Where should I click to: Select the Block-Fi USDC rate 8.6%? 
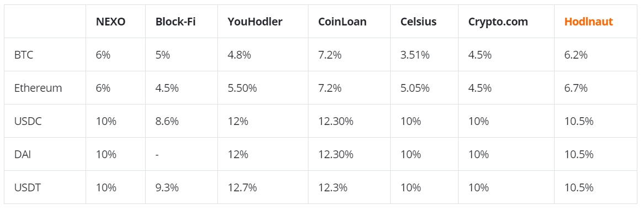(167, 121)
